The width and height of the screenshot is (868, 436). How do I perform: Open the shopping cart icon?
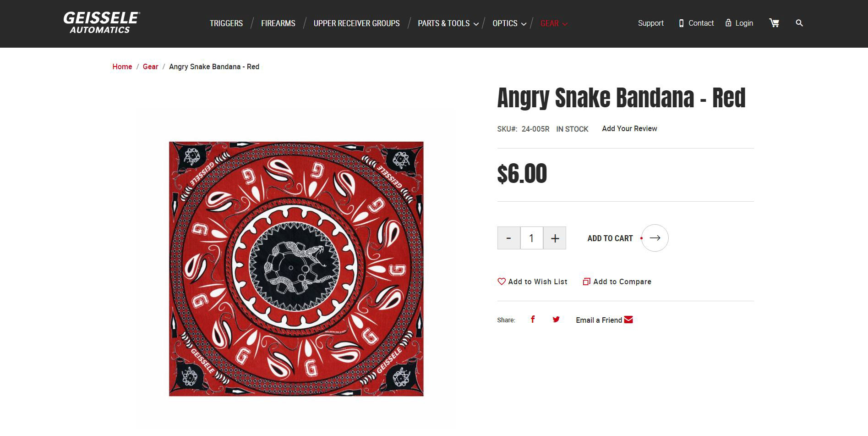(x=774, y=23)
